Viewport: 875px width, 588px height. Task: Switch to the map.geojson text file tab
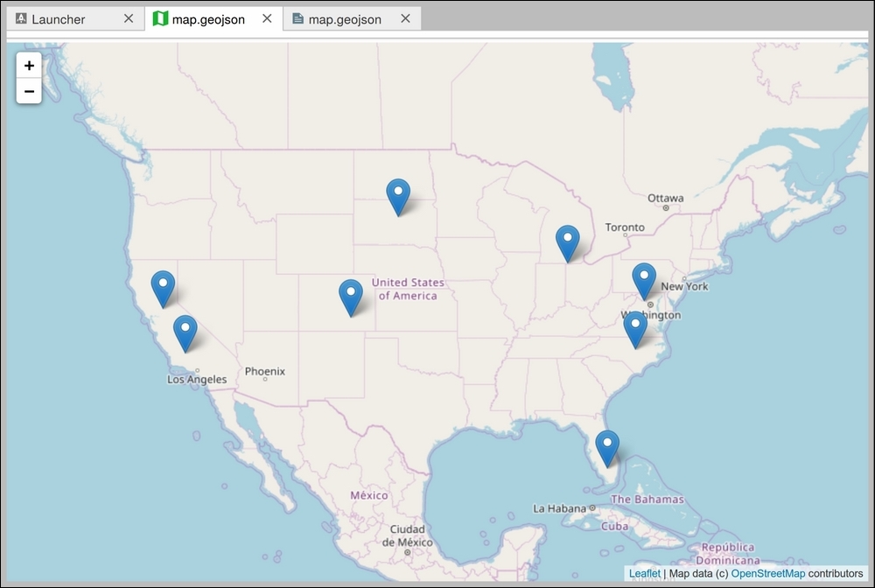[345, 19]
